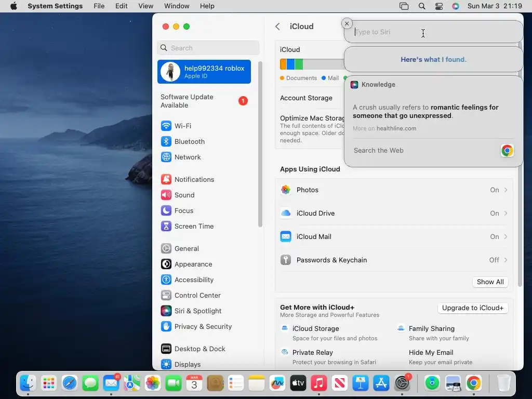Open Launchpad from the dock
This screenshot has height=399, width=532.
coord(49,383)
